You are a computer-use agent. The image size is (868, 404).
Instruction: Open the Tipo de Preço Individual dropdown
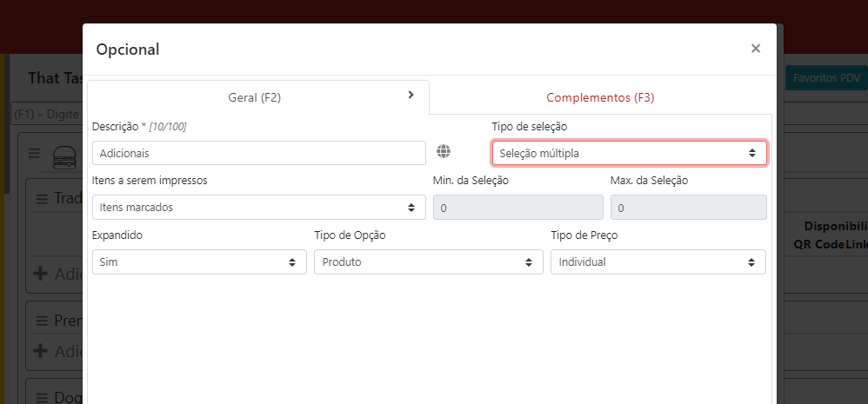658,262
